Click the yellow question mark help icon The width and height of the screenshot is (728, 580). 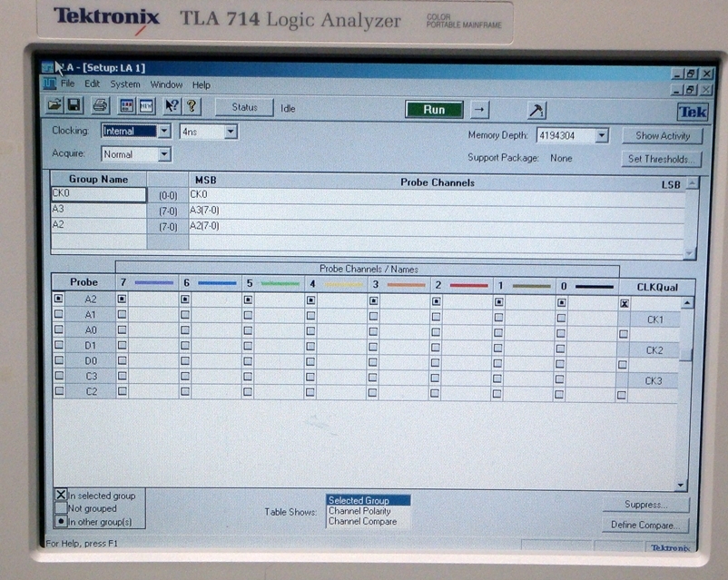[192, 106]
